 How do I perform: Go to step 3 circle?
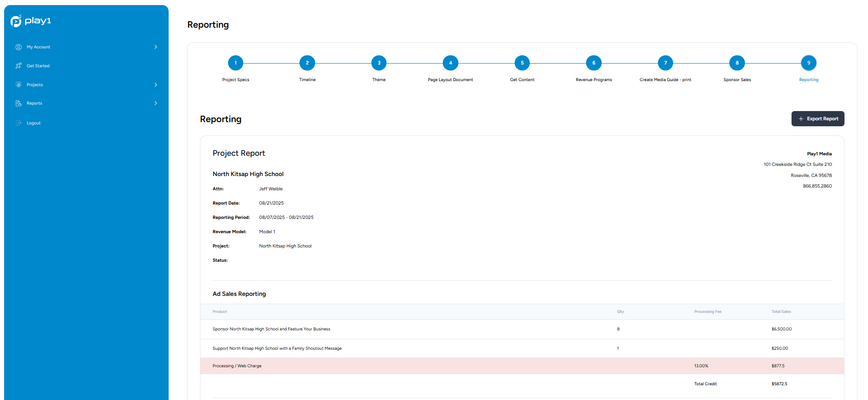pos(379,63)
